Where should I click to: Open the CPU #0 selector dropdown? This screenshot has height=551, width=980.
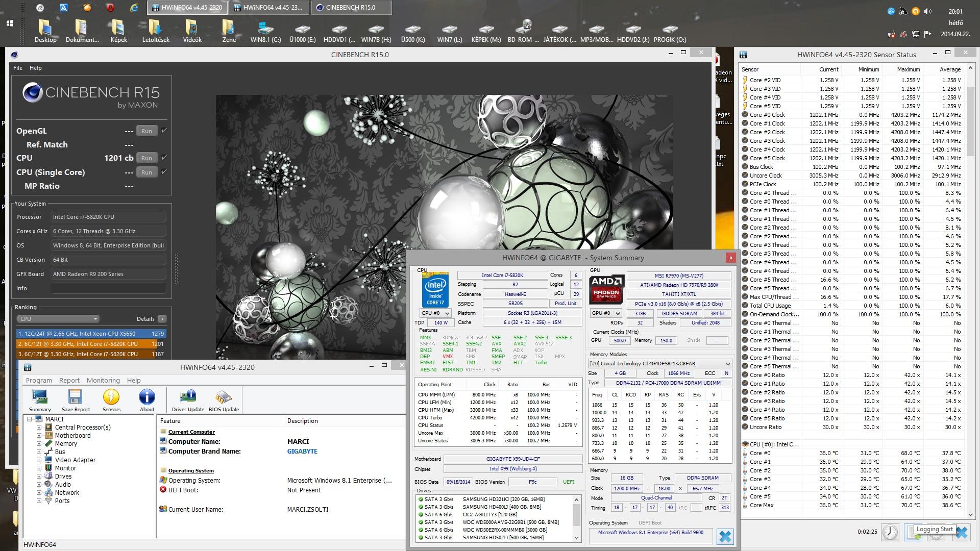point(435,313)
